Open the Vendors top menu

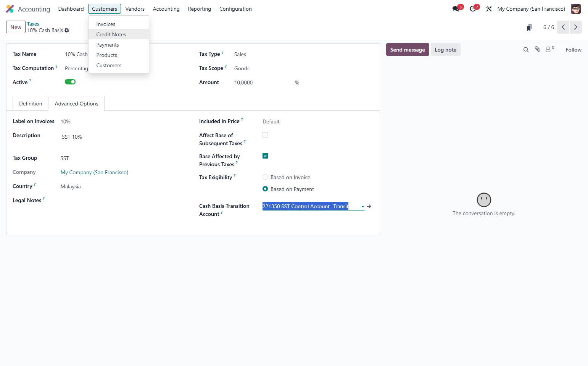[135, 9]
